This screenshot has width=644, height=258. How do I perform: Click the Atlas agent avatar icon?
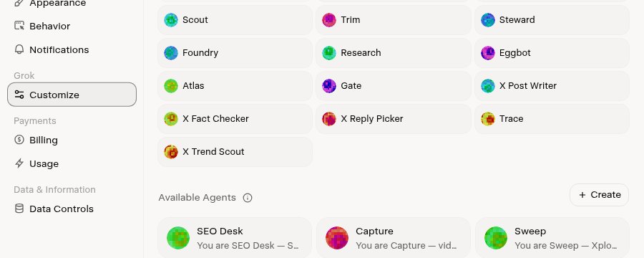171,85
